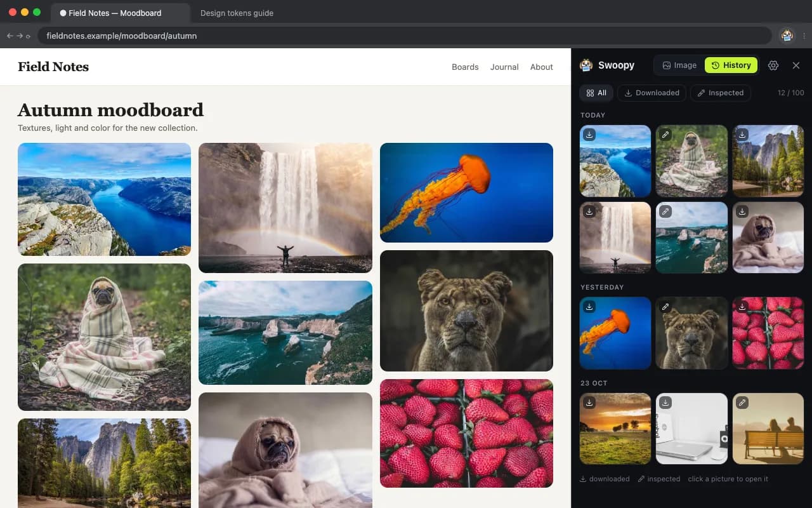Open the pug in plaid blanket history thumbnail

click(x=691, y=161)
